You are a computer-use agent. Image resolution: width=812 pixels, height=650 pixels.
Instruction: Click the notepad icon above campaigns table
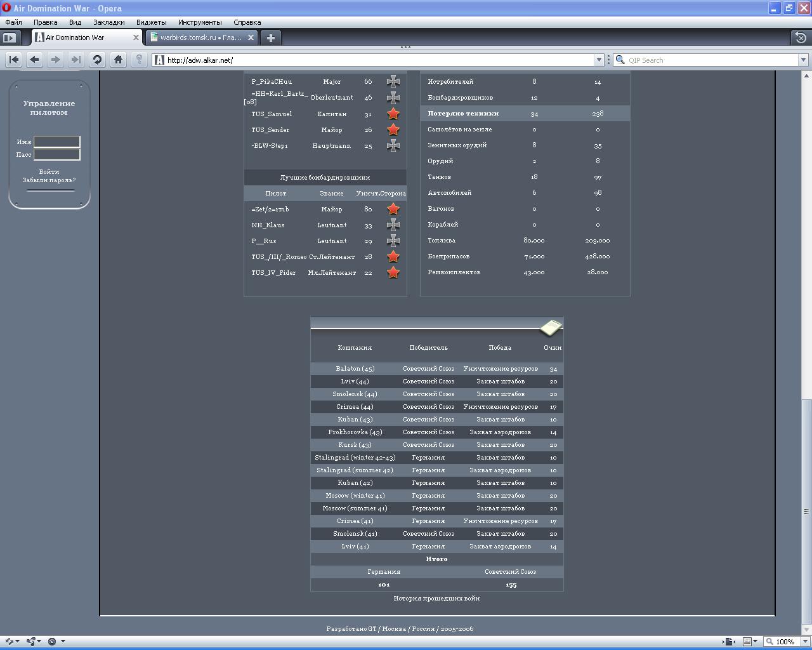[551, 327]
